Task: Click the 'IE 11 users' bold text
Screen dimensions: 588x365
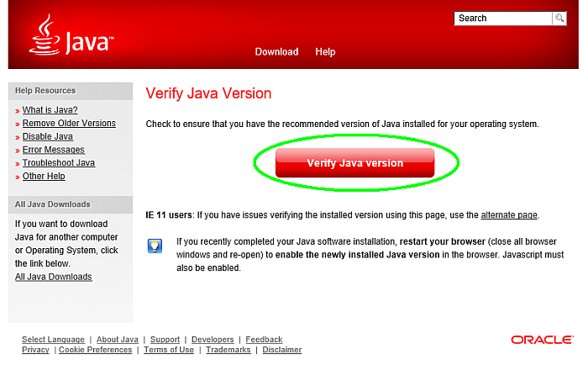Action: (169, 214)
